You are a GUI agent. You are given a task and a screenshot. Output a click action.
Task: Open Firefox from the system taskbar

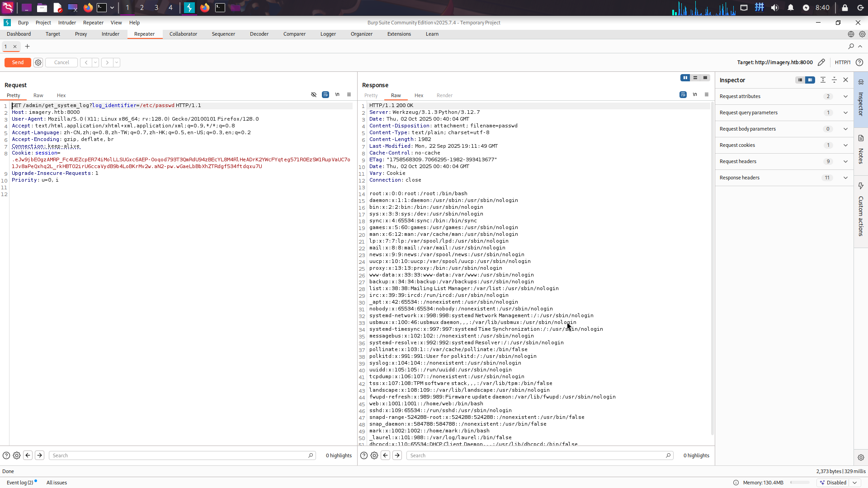pyautogui.click(x=88, y=8)
